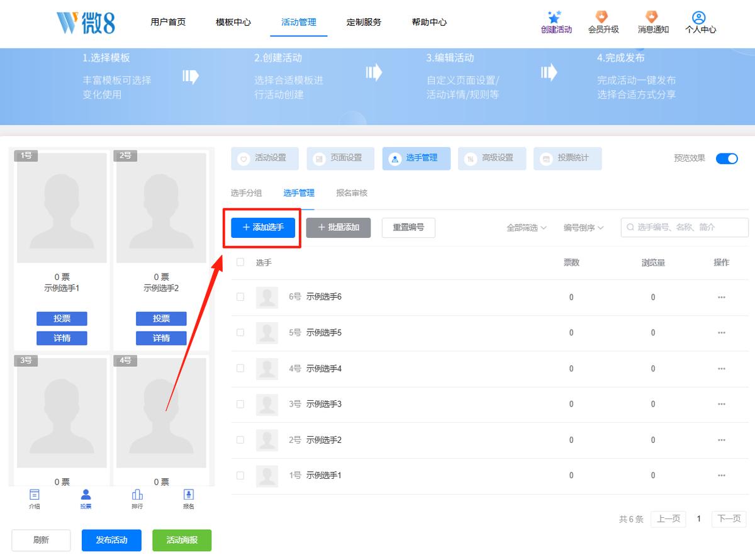Open the 页面设置 tab
This screenshot has width=755, height=560.
(x=340, y=159)
